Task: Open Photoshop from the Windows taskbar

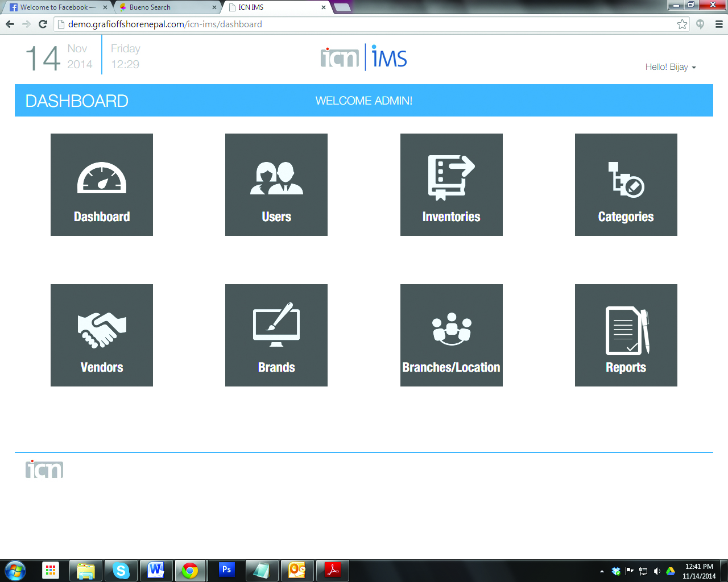Action: point(226,570)
